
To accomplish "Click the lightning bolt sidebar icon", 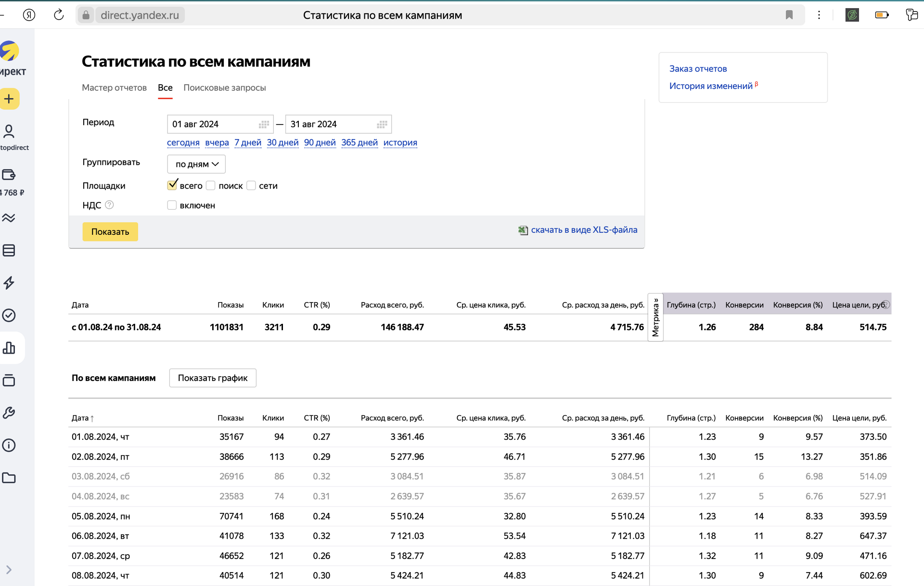I will [9, 283].
